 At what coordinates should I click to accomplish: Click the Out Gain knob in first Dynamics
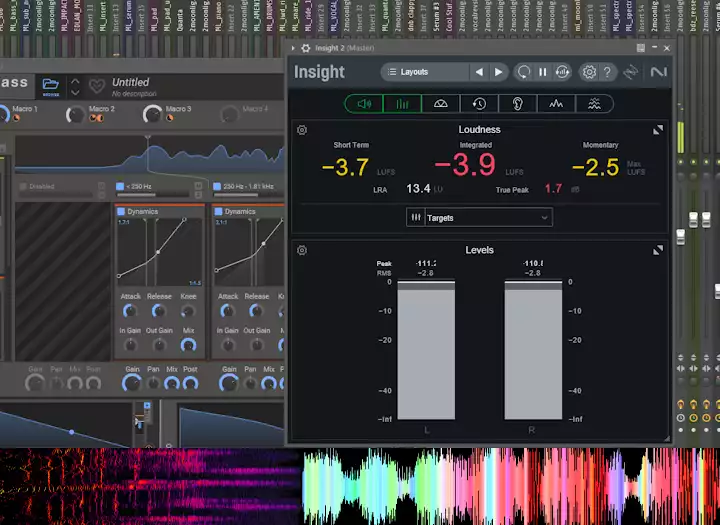click(159, 345)
